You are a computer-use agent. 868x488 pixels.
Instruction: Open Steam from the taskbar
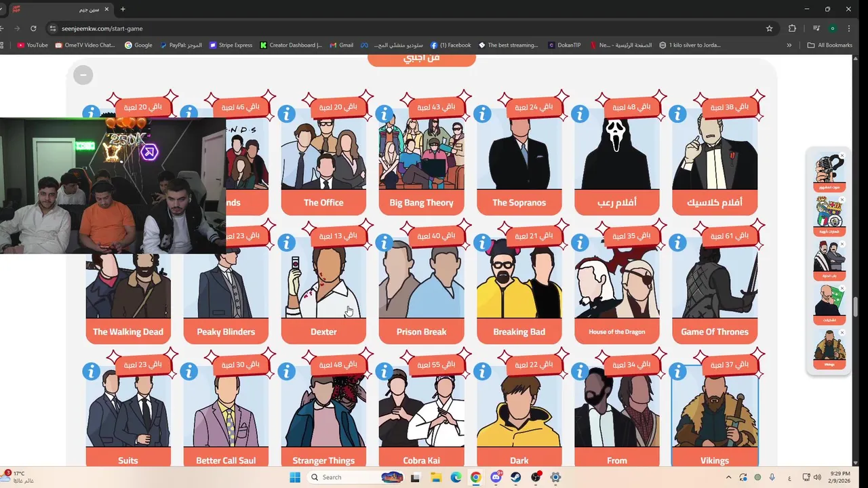(x=515, y=477)
